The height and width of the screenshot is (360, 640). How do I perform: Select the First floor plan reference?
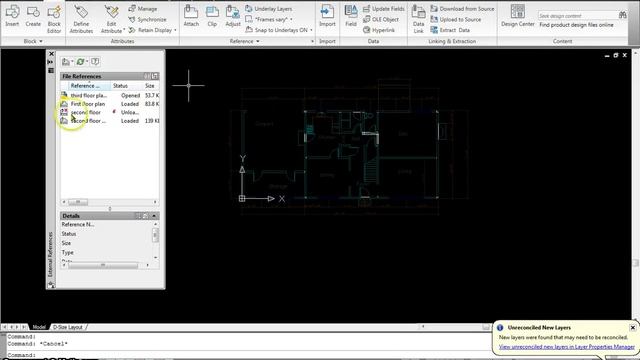[110, 104]
